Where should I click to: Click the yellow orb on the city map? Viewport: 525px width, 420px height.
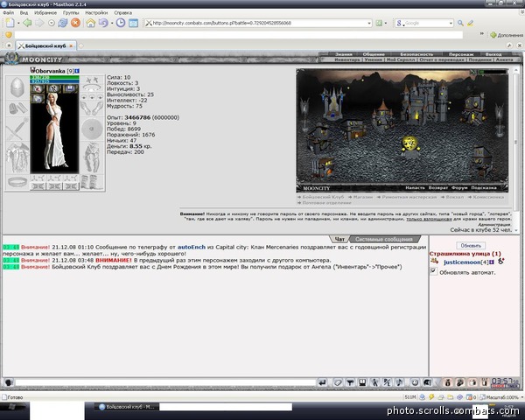pyautogui.click(x=409, y=143)
